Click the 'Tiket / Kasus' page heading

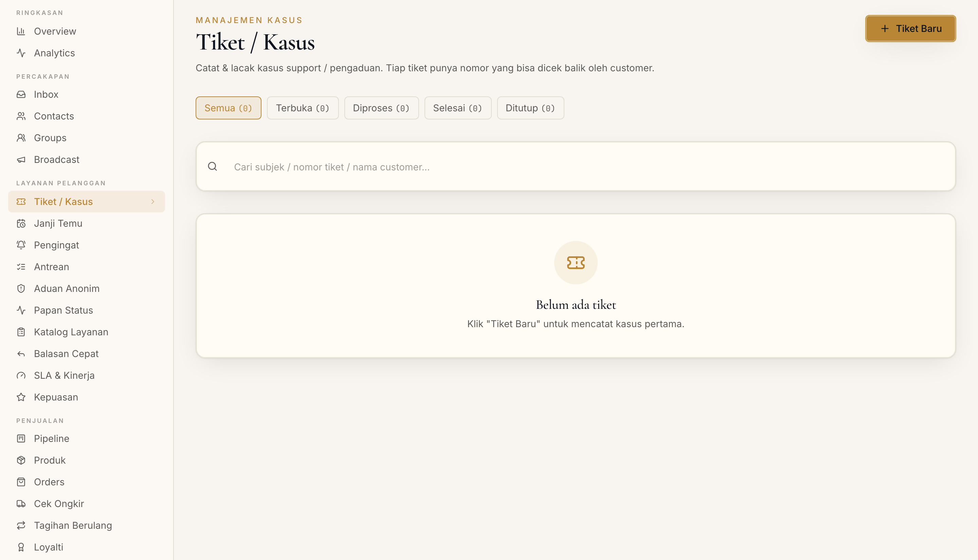(255, 42)
